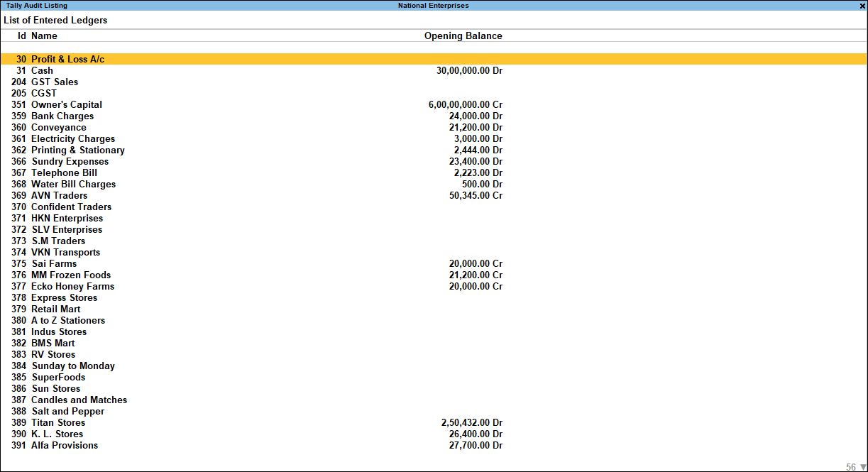Click the down arrow beside the count 56
This screenshot has height=472, width=868.
[862, 466]
